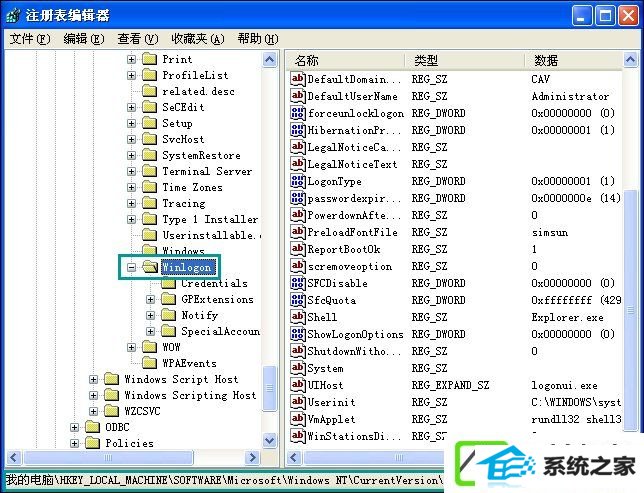The height and width of the screenshot is (493, 644).
Task: Click the UIHost value icon
Action: 298,385
